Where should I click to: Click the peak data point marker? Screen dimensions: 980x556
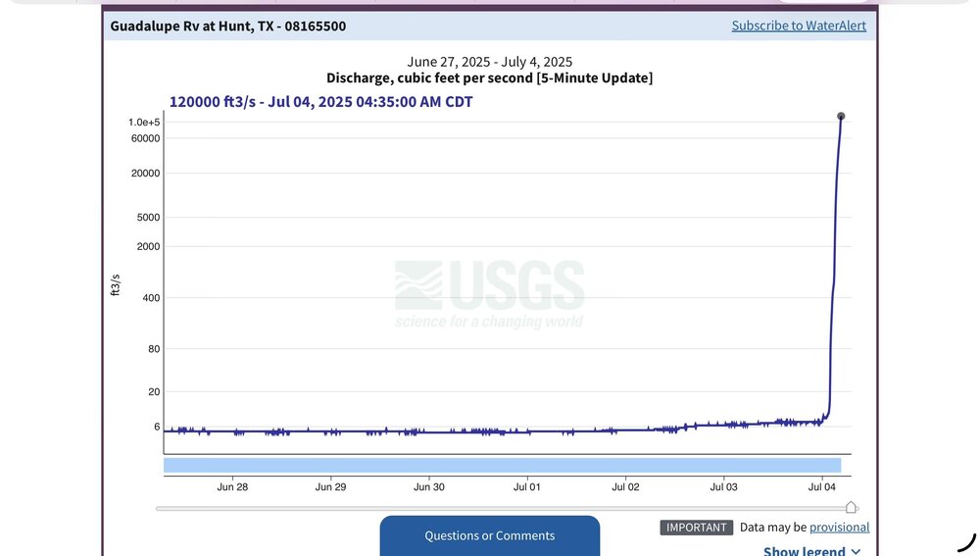tap(841, 117)
